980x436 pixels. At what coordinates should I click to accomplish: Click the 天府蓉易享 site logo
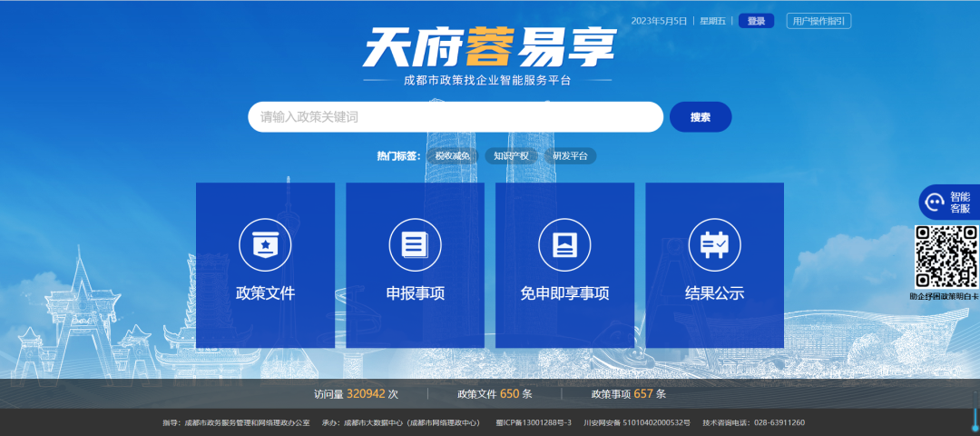coord(489,47)
